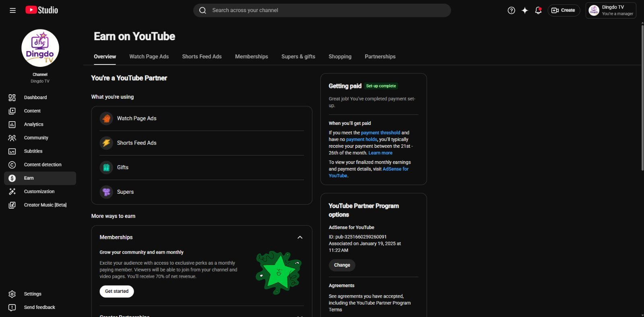Click the Getting paid heading

[x=345, y=86]
